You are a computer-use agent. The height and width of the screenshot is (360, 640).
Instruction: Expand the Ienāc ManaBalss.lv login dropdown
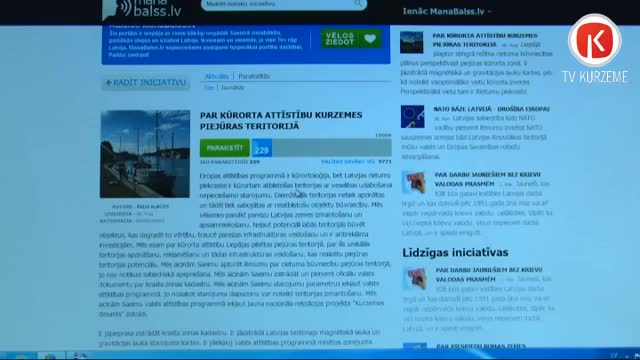[447, 11]
